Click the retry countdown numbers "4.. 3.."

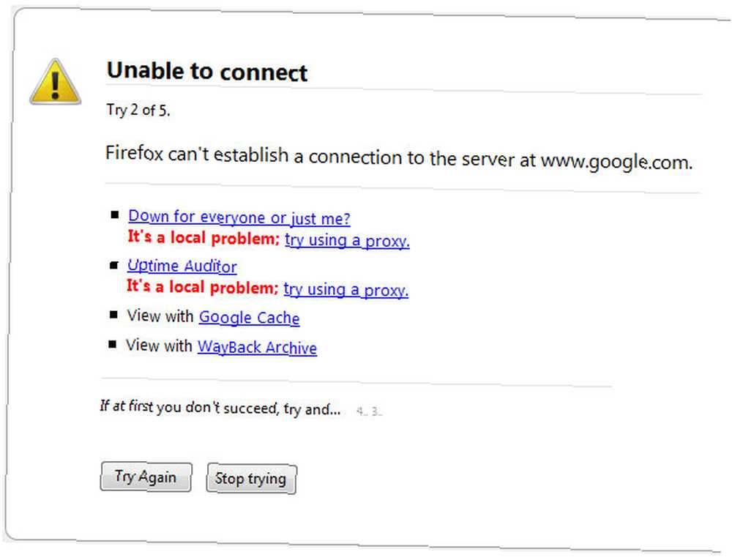pyautogui.click(x=369, y=411)
